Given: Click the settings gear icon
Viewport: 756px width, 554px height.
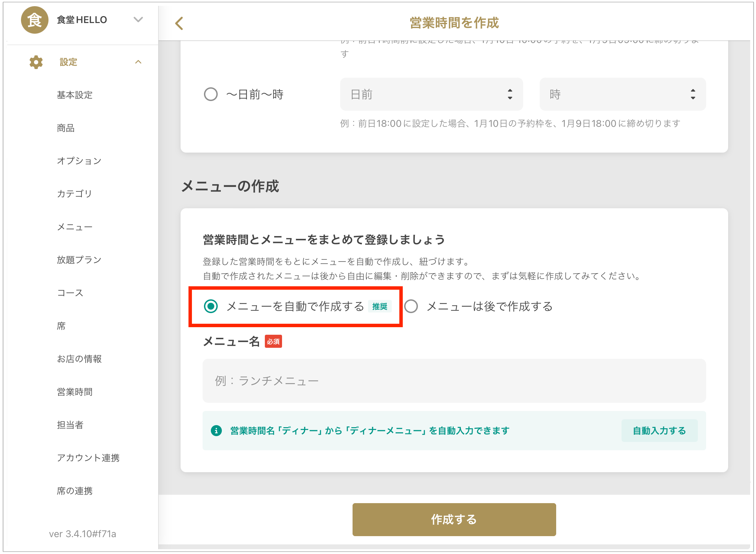Looking at the screenshot, I should click(36, 62).
